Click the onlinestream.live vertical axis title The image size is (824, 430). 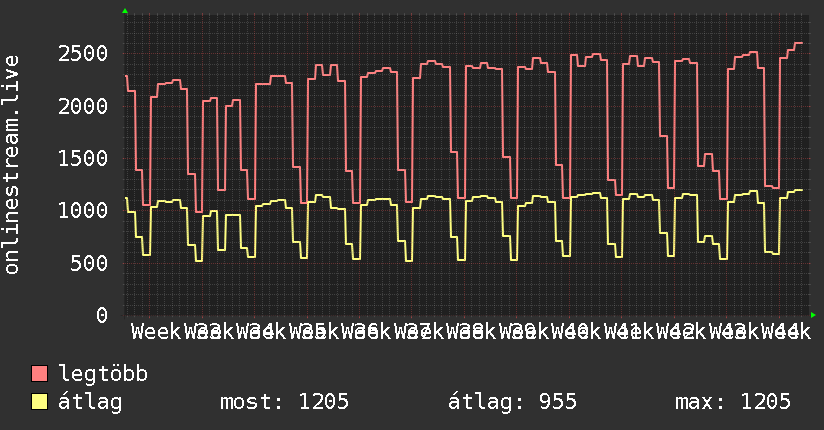coord(12,165)
